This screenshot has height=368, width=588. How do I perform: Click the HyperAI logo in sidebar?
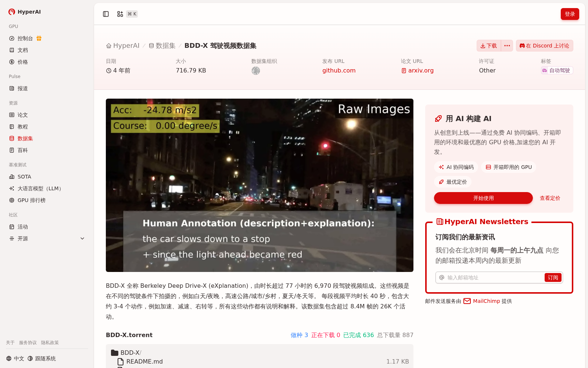point(24,12)
